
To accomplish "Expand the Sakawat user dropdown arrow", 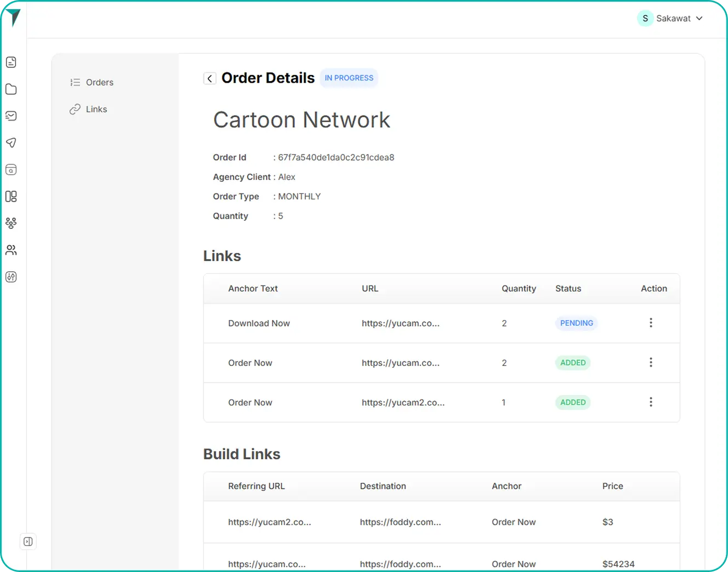I will [699, 18].
